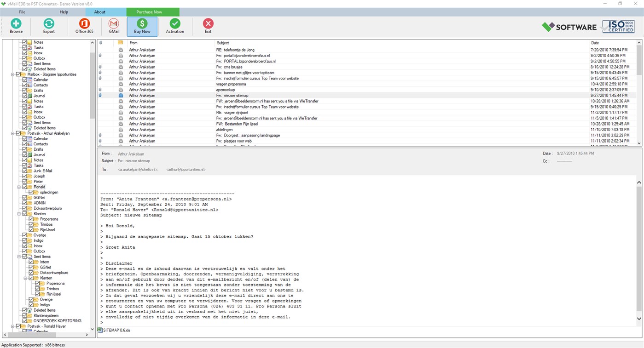Open the Office 365 converter option
The height and width of the screenshot is (348, 644).
(84, 26)
